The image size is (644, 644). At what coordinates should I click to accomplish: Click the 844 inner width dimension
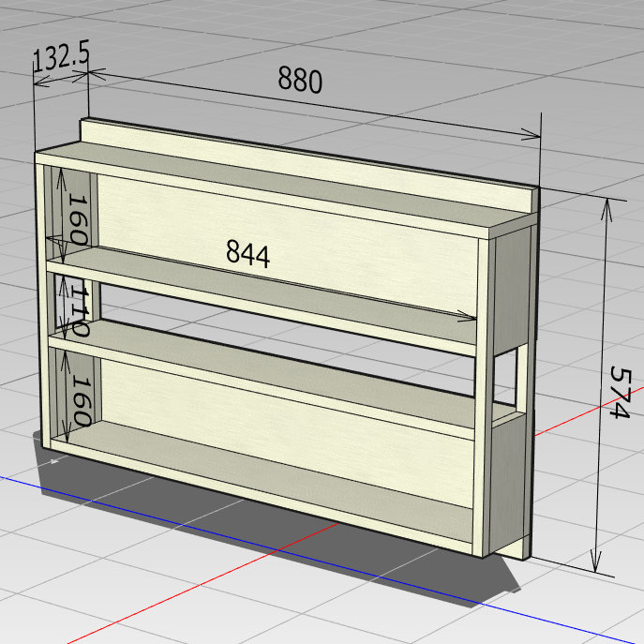coord(247,253)
